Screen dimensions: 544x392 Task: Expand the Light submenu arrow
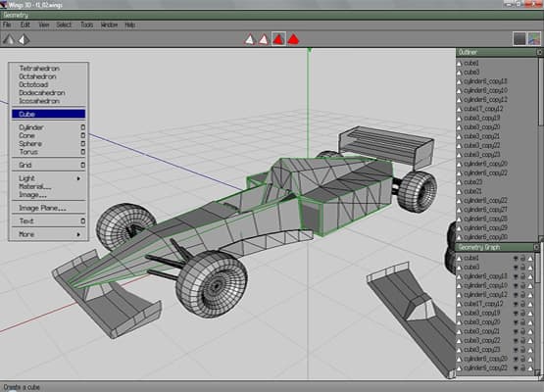pos(78,178)
